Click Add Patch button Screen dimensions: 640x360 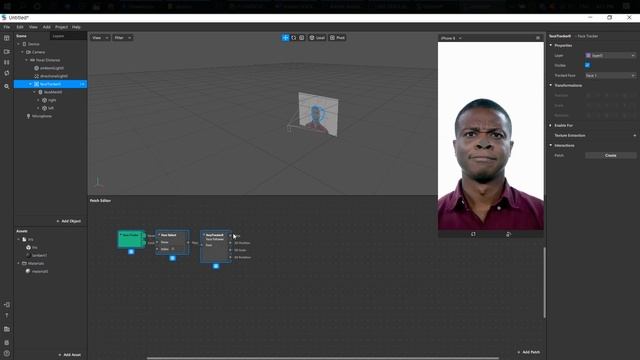[529, 352]
